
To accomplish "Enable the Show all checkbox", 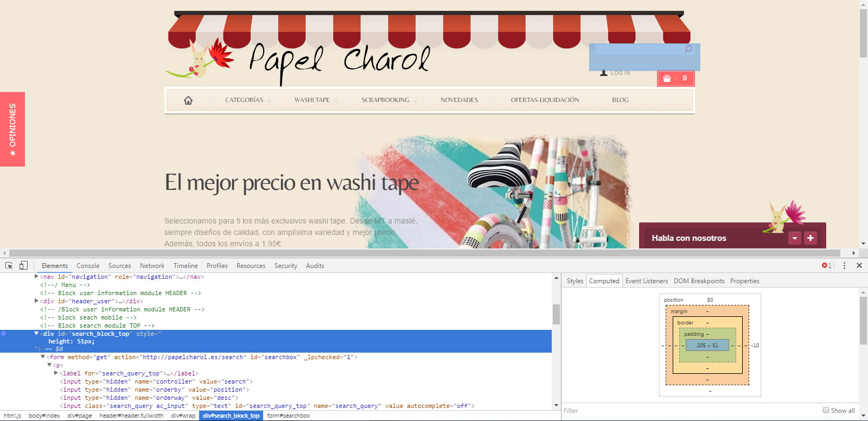I will [826, 410].
